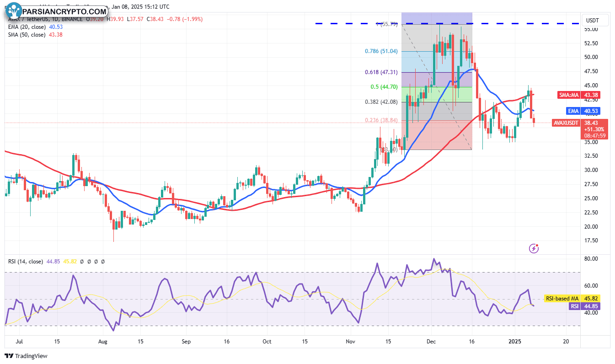Click the 20 label on time axis
The image size is (615, 364).
(566, 342)
